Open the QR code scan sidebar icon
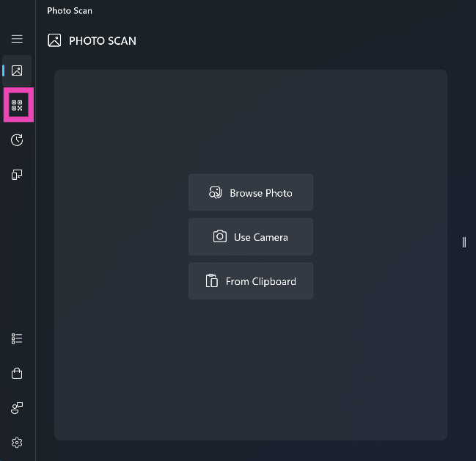 (17, 106)
